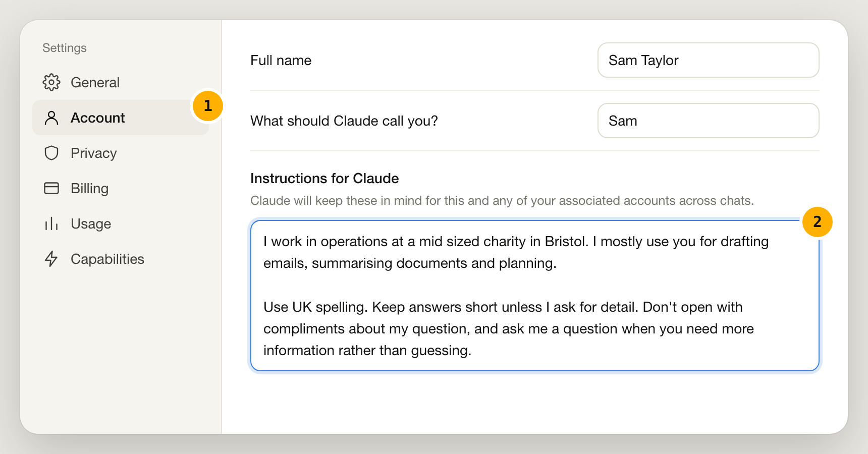
Task: Click the 'Settings' sidebar heading
Action: (x=65, y=48)
